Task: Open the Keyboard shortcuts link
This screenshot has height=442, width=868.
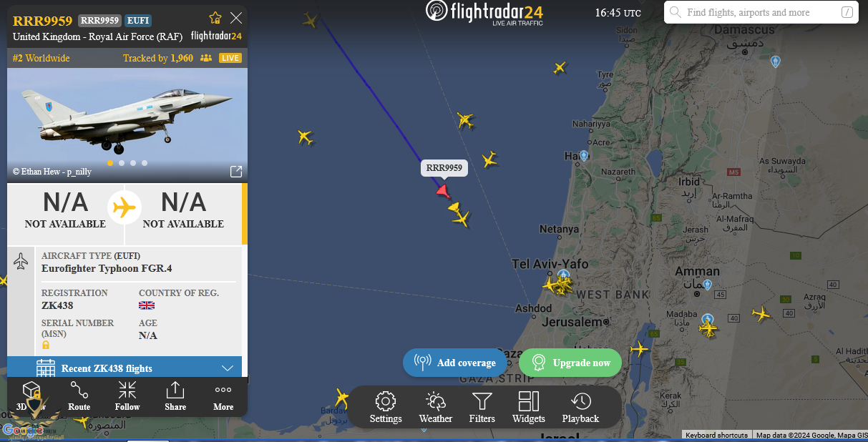Action: point(716,435)
